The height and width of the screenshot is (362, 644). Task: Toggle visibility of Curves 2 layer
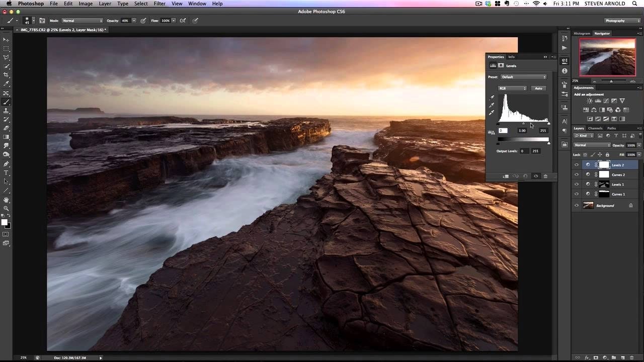click(x=577, y=174)
